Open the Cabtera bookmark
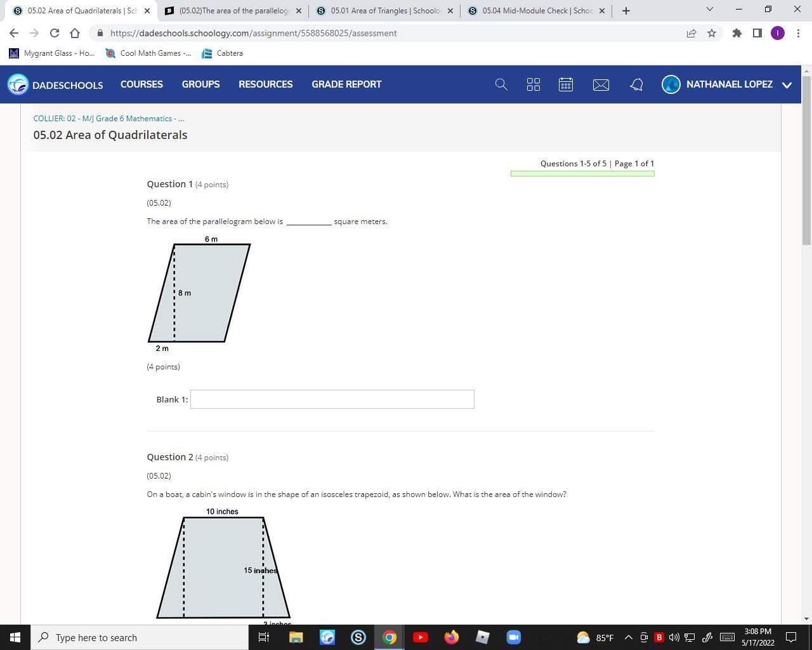Screen dimensions: 812x650 click(x=222, y=53)
